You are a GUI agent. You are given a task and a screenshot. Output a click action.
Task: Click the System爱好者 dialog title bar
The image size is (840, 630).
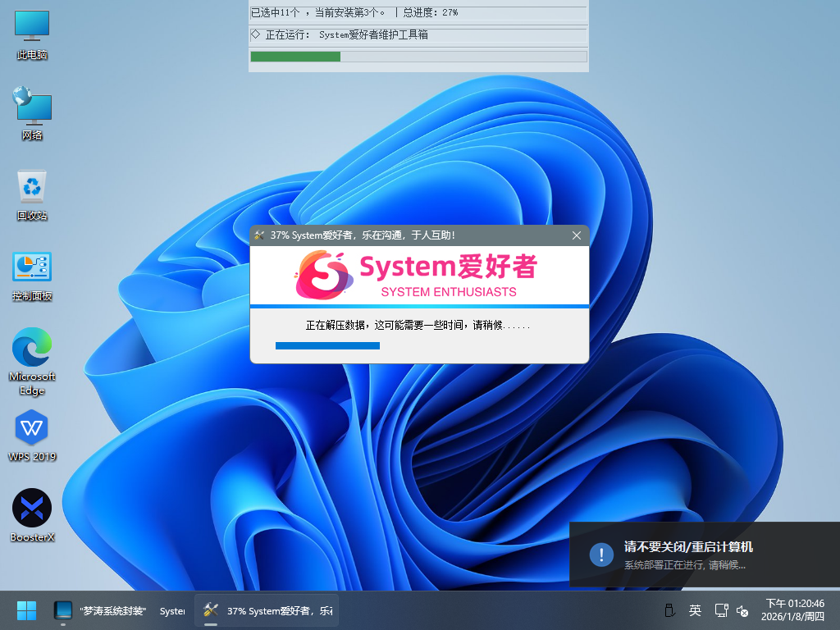tap(410, 235)
